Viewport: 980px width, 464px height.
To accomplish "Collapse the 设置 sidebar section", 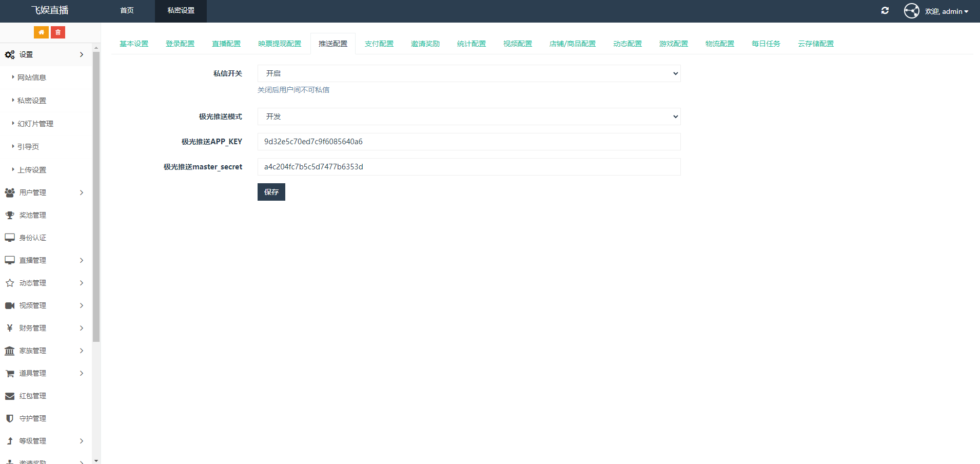I will [45, 54].
